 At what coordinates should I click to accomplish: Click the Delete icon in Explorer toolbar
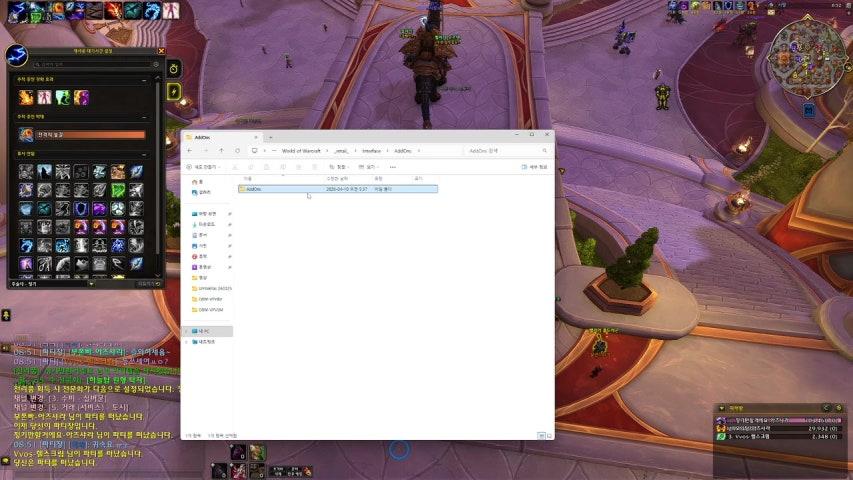coord(314,167)
